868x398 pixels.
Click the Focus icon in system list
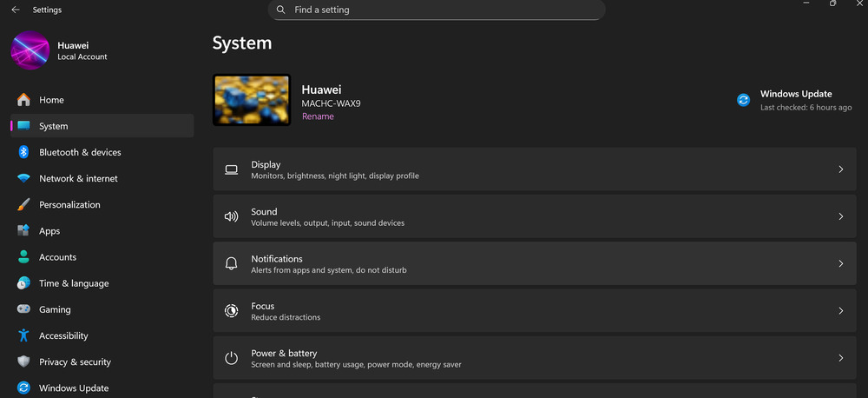pyautogui.click(x=231, y=310)
